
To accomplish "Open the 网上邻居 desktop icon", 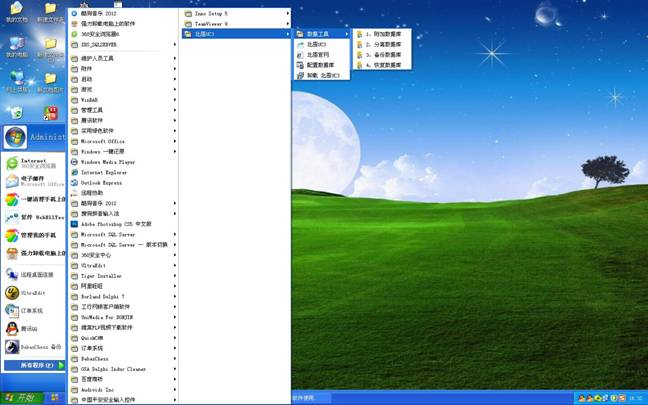I will 17,81.
